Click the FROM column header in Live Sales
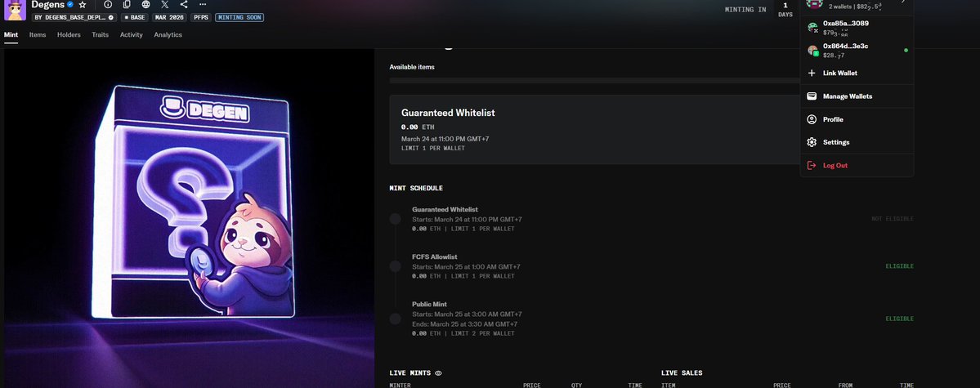This screenshot has width=980, height=388. point(846,385)
